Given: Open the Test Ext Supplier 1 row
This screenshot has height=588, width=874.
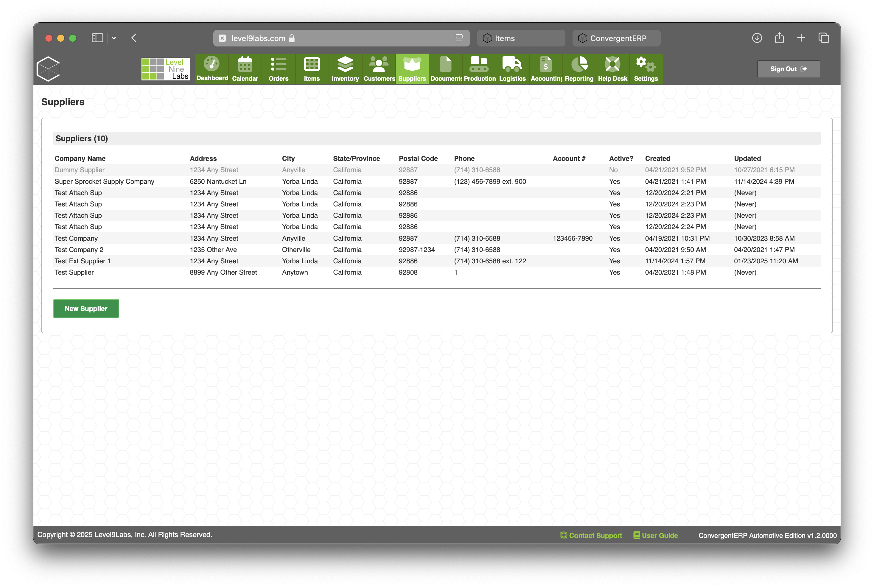Looking at the screenshot, I should [x=437, y=261].
